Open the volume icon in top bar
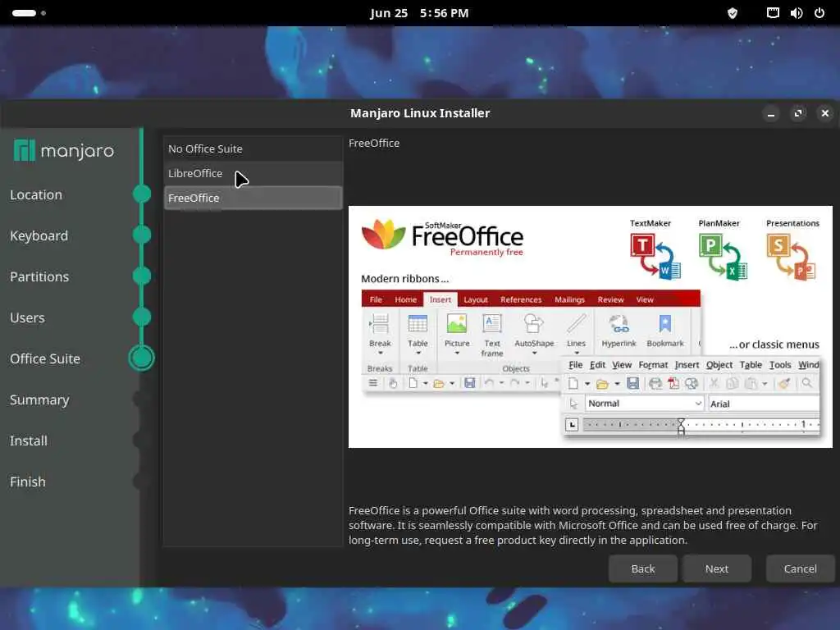The height and width of the screenshot is (630, 840). [x=796, y=13]
